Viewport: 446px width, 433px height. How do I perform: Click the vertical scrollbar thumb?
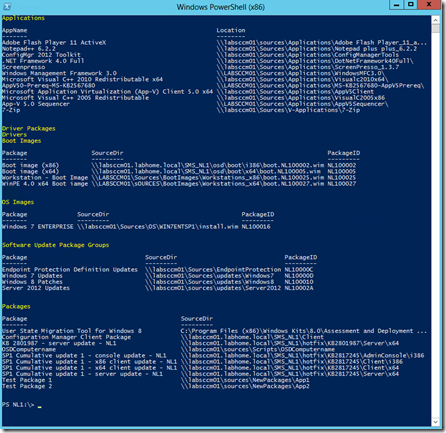(435, 28)
